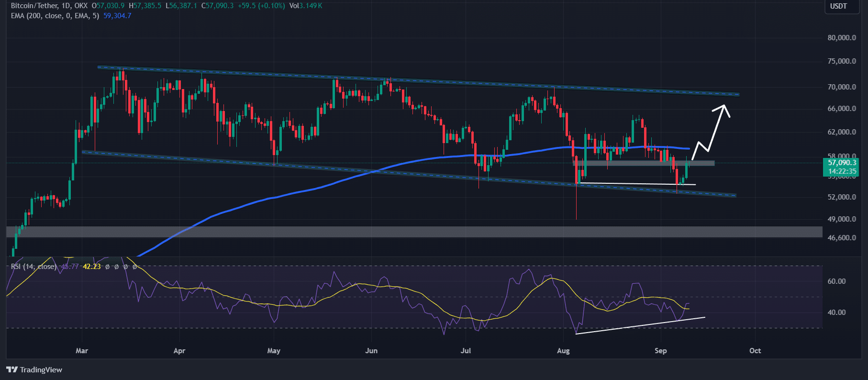Click the 49,000.0 price axis label
Viewport: 868px width, 380px height.
tap(842, 219)
